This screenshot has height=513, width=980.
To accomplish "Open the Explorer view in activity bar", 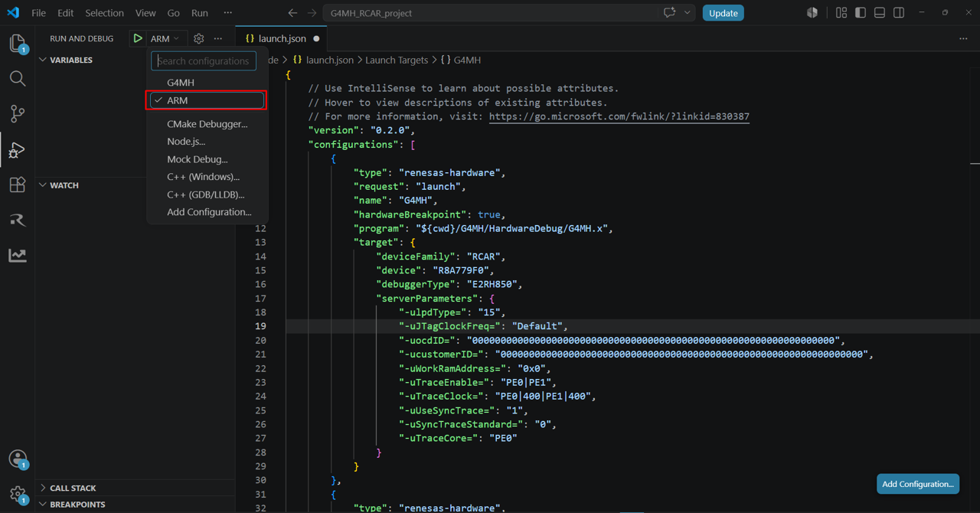I will (x=18, y=43).
